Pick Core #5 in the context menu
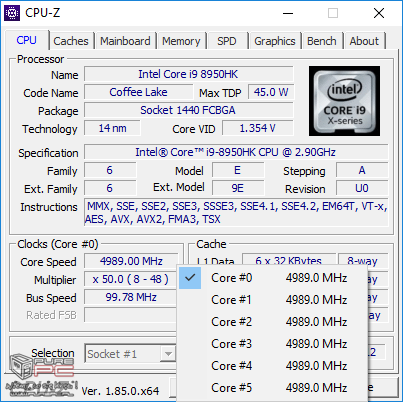Viewport: 403px width, 402px height. click(273, 388)
